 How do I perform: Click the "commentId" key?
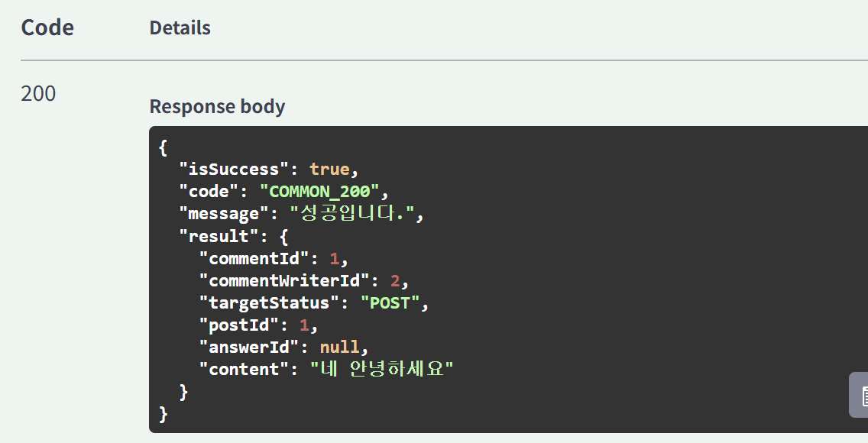254,258
